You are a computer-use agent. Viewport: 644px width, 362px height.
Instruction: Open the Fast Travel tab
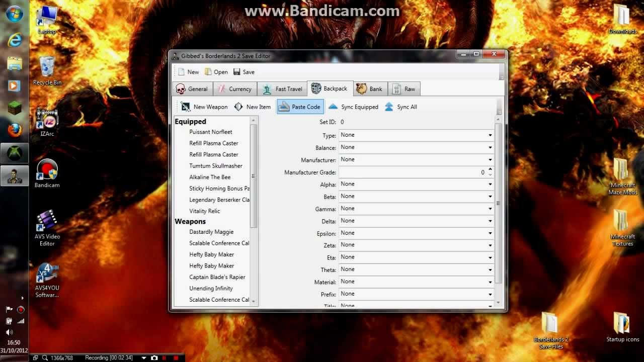283,89
